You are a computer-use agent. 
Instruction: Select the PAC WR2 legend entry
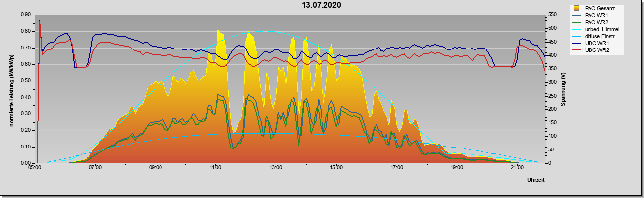(596, 22)
